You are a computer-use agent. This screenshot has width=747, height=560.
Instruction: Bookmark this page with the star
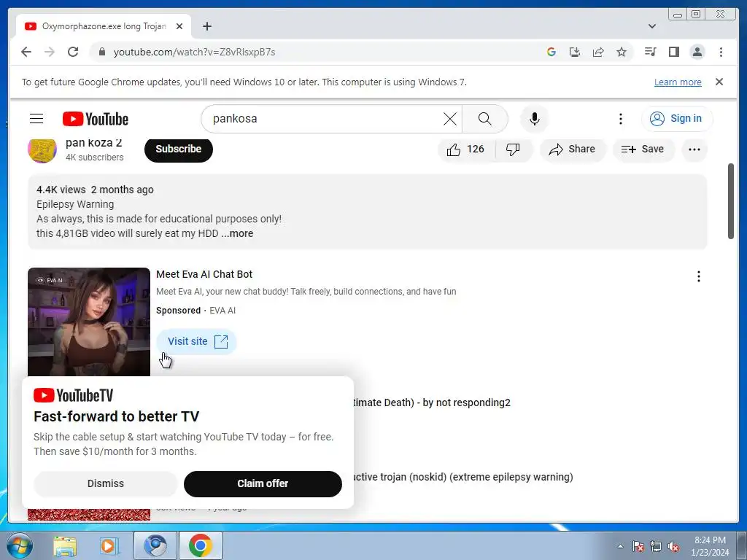(622, 52)
